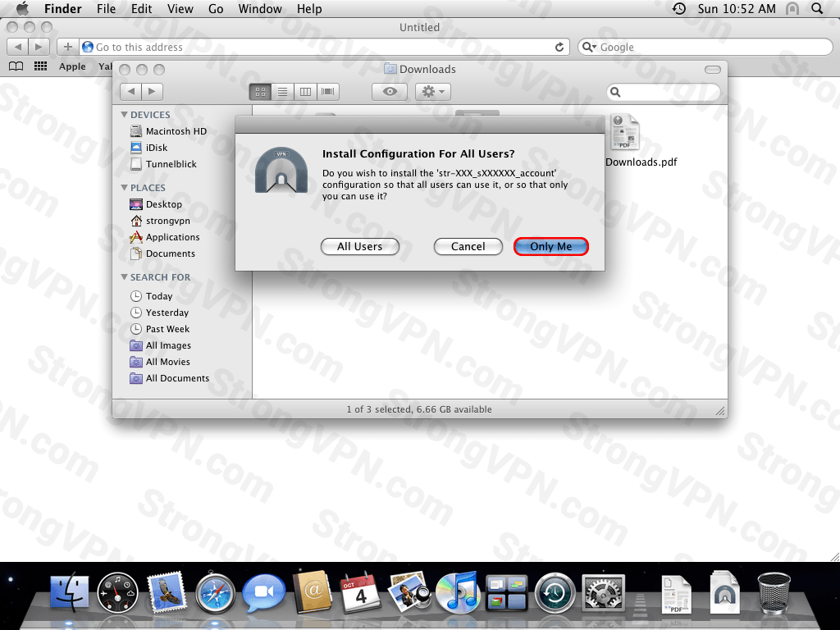Open iTunes from the Dock
This screenshot has height=630, width=840.
(x=457, y=592)
